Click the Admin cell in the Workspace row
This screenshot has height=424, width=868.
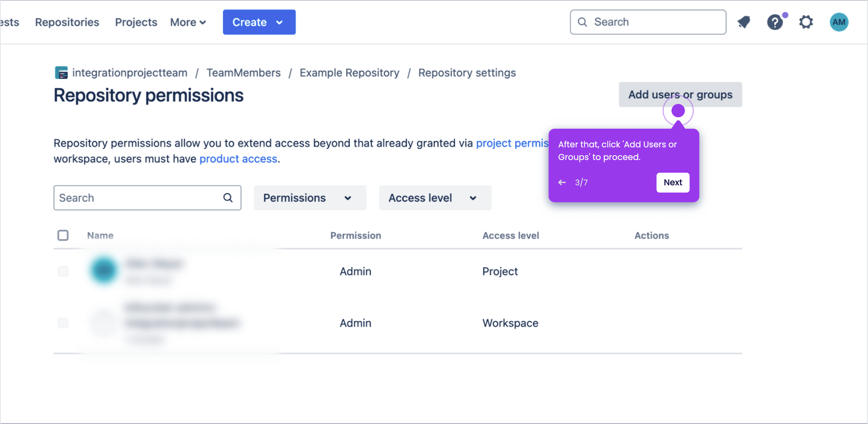pos(356,323)
